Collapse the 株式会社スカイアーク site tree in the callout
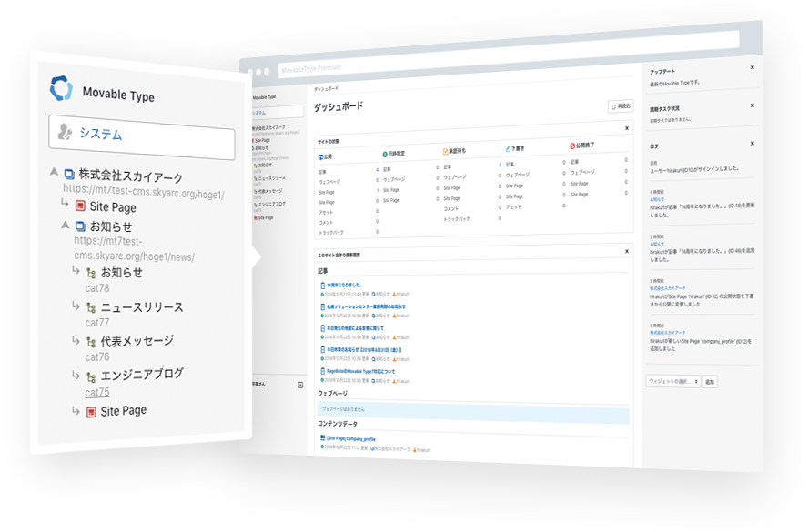The height and width of the screenshot is (532, 809). pos(55,172)
